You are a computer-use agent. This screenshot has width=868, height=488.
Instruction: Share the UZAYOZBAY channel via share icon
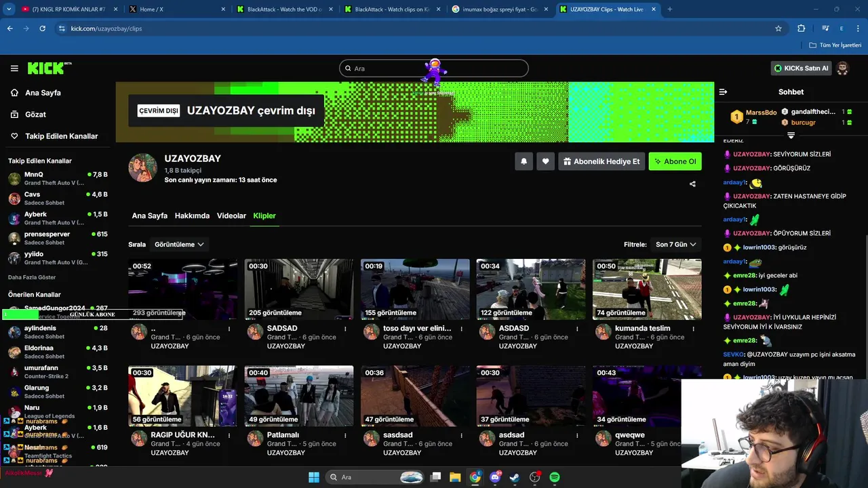coord(692,184)
